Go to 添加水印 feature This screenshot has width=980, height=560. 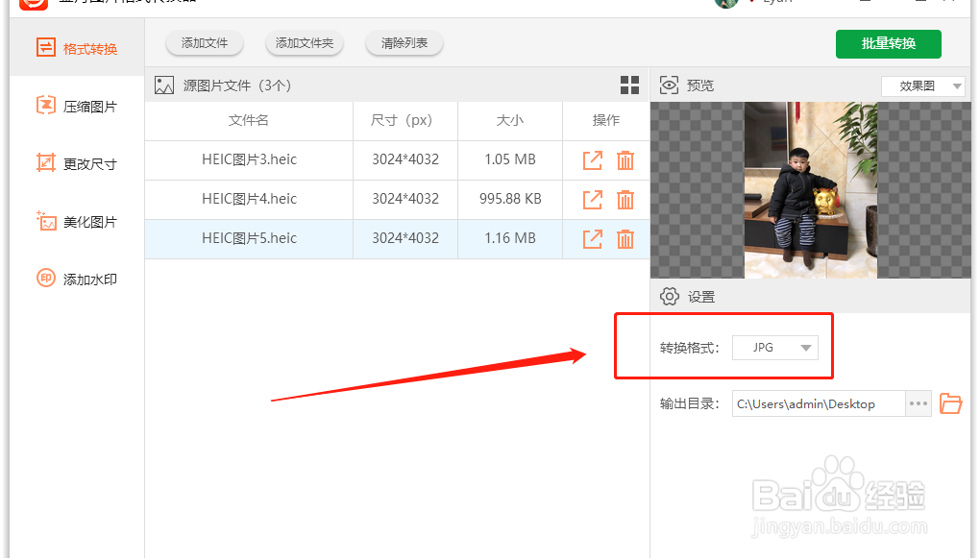point(77,279)
